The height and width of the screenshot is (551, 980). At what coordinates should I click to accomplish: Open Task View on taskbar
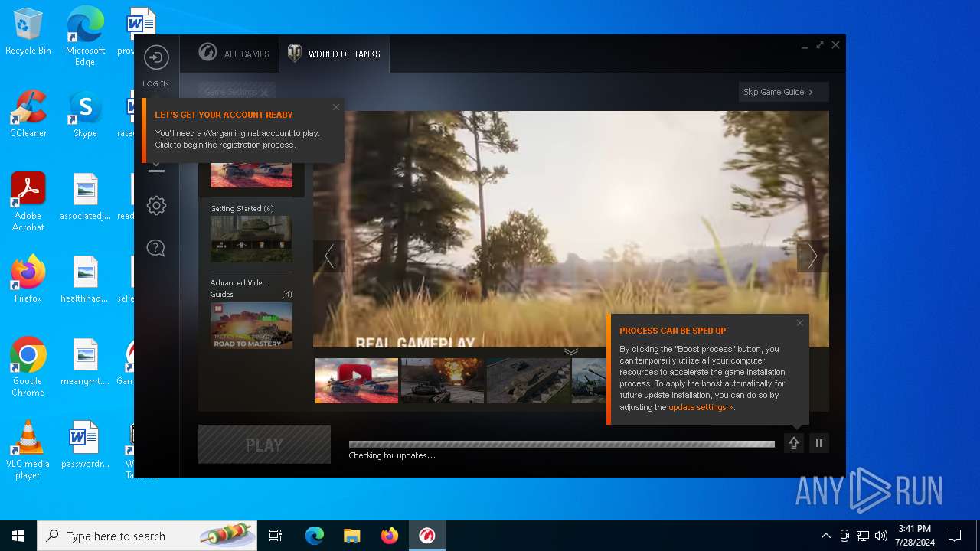coord(276,536)
